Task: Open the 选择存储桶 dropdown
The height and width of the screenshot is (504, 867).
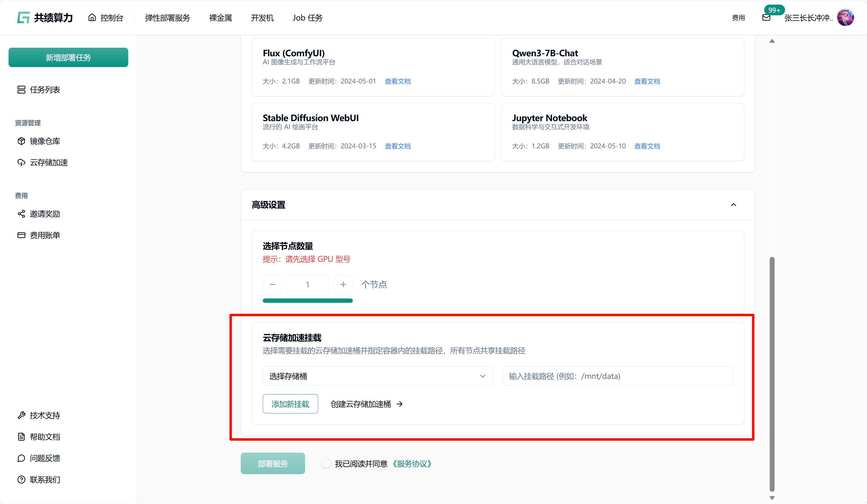Action: 378,376
